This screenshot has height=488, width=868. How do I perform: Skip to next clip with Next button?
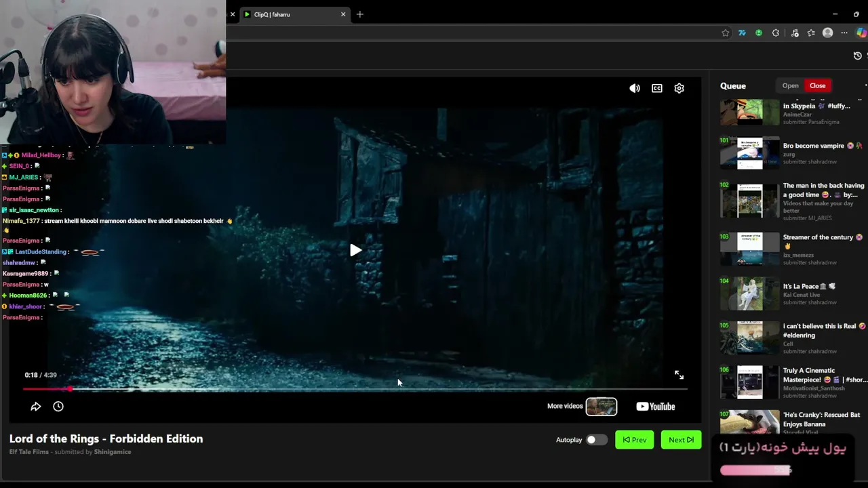click(681, 440)
